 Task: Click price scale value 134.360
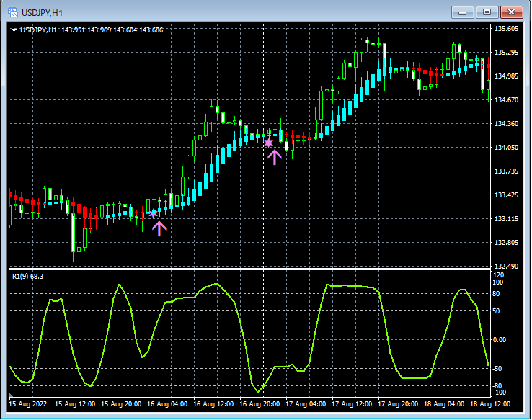pos(507,123)
